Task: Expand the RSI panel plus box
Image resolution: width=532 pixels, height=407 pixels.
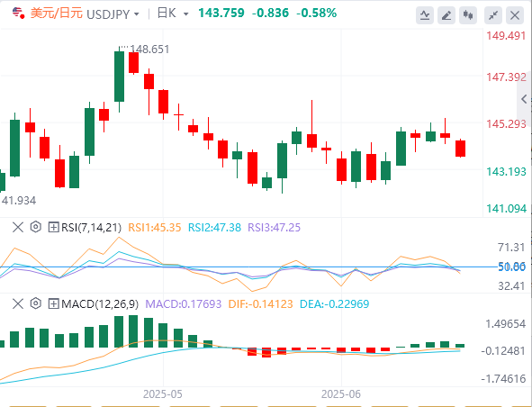Action: 53,227
